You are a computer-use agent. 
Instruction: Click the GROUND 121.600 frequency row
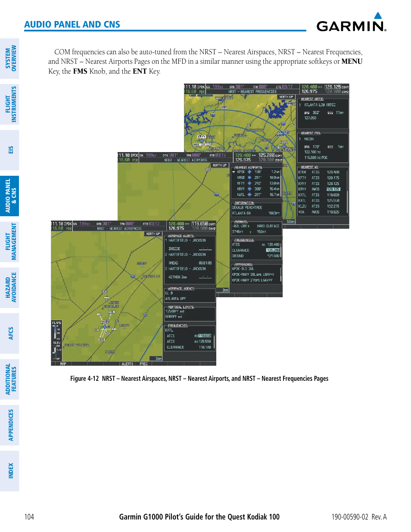255,256
